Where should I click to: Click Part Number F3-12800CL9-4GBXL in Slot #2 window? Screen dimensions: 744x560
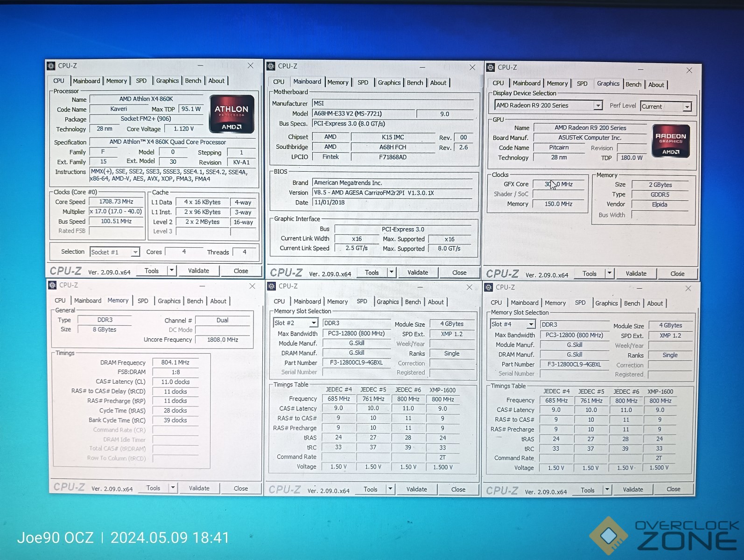click(356, 363)
